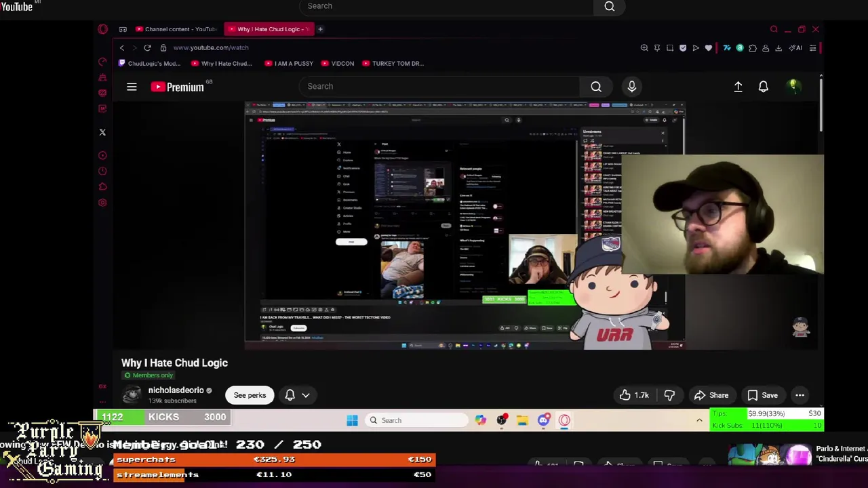Open the upload/create video icon
The width and height of the screenshot is (868, 488).
[x=738, y=87]
